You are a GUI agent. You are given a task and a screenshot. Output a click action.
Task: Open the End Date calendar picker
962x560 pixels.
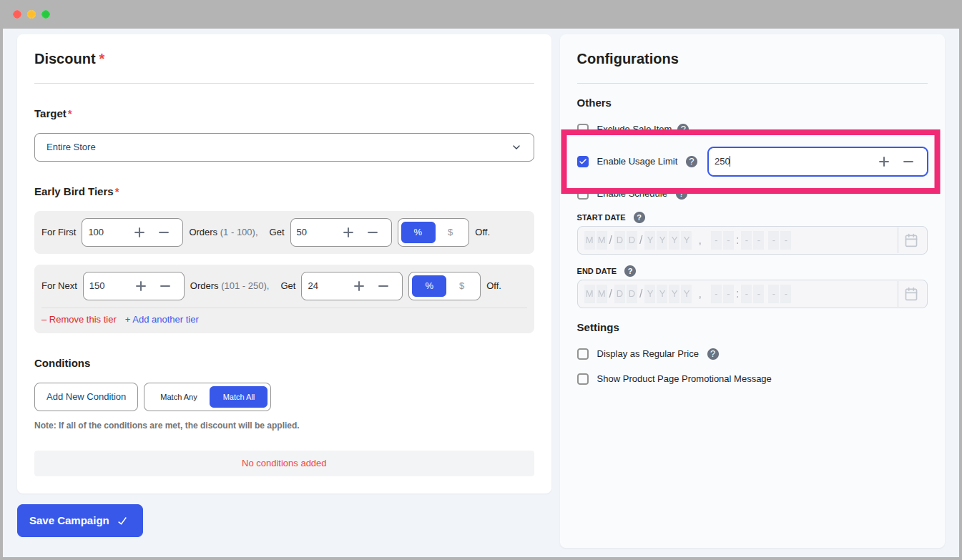click(911, 294)
